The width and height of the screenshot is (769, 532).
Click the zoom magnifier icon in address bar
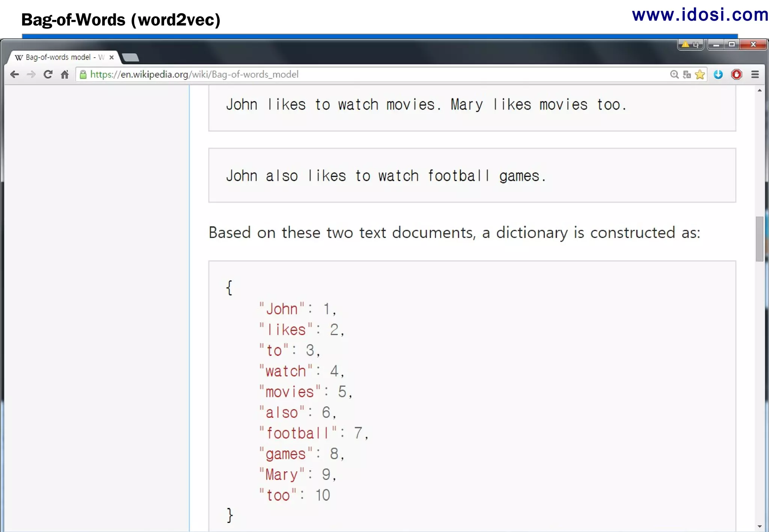674,74
